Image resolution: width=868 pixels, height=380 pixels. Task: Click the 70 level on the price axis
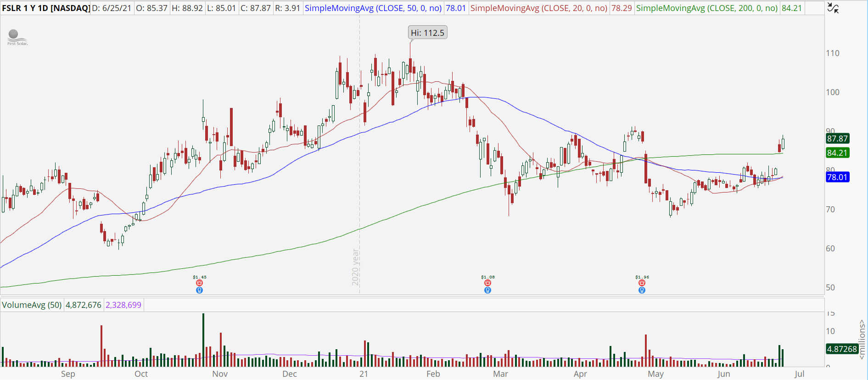click(x=830, y=210)
